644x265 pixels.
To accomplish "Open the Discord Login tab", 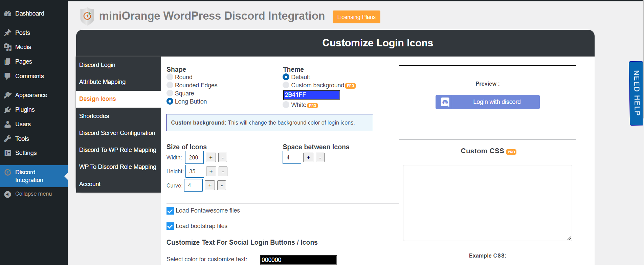I will click(118, 65).
